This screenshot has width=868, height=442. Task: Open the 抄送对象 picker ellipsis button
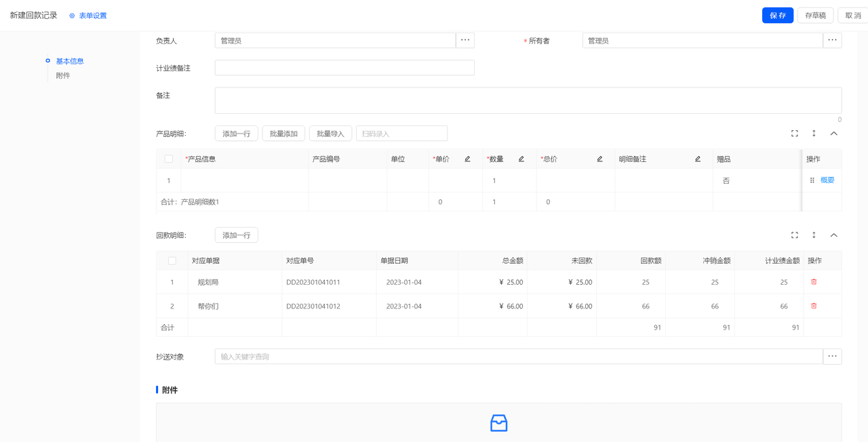[832, 357]
